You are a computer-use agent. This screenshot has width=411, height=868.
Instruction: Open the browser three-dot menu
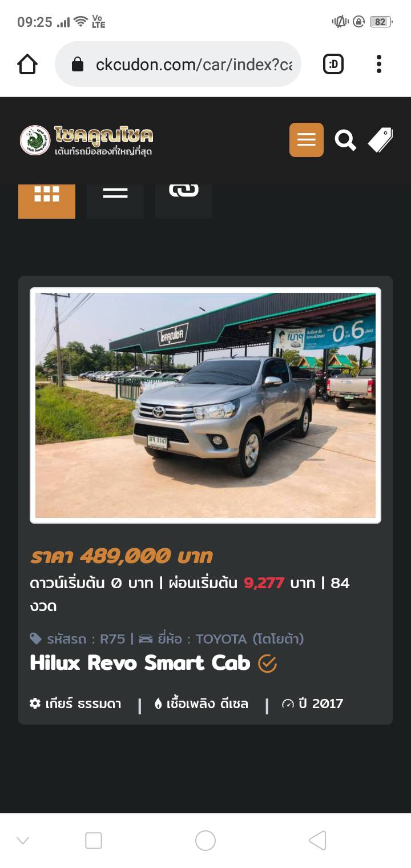click(378, 65)
